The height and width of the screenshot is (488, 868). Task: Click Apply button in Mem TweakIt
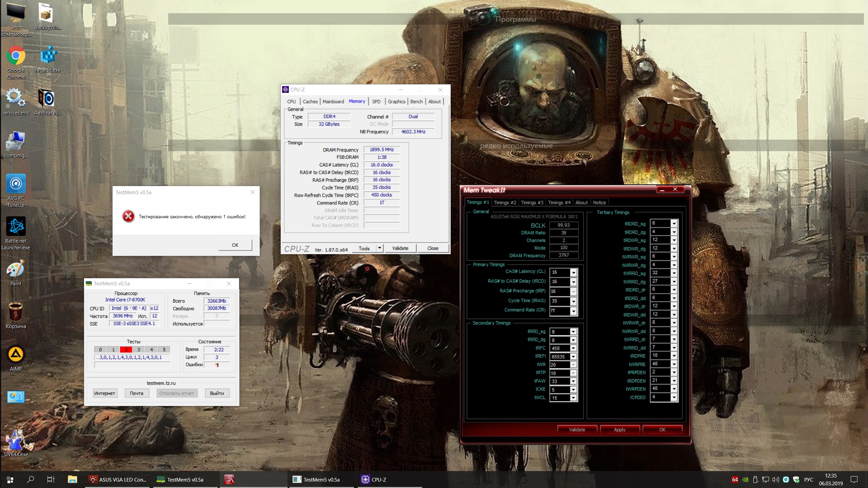(619, 430)
